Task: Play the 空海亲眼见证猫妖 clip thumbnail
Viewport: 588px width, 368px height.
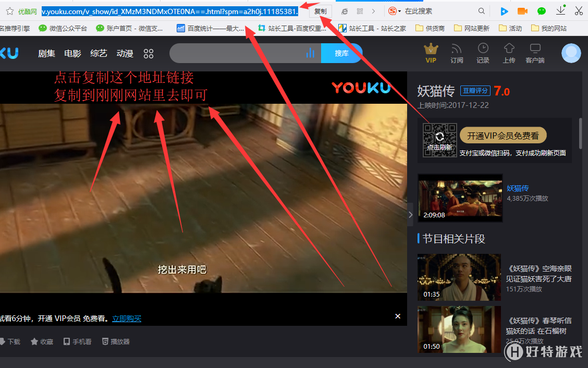Action: (459, 277)
